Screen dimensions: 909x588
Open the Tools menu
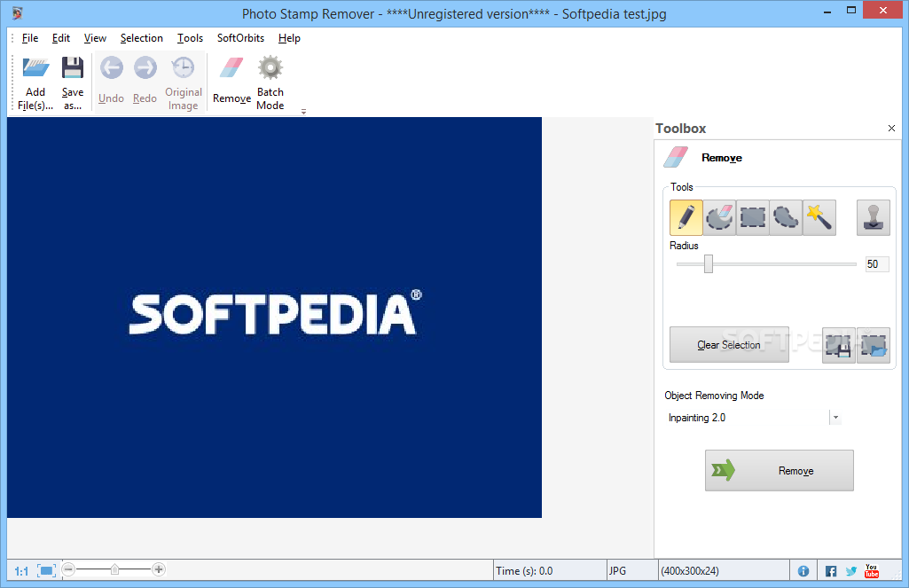(190, 38)
